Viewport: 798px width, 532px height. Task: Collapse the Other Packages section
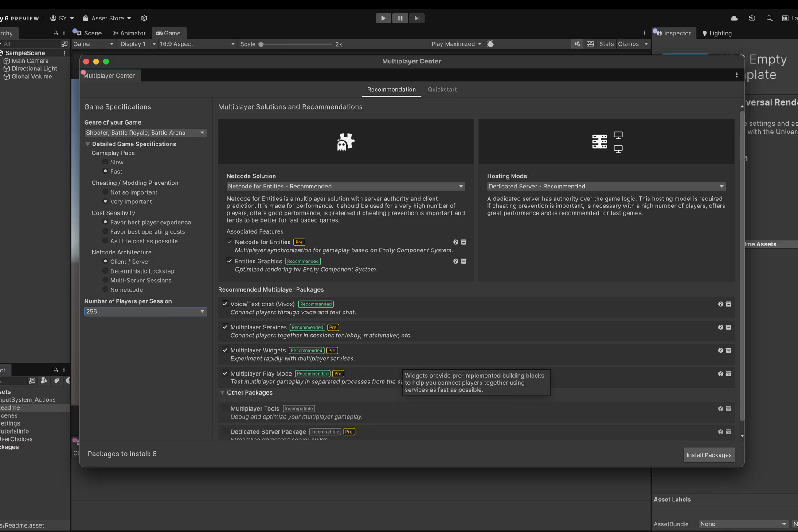[223, 393]
